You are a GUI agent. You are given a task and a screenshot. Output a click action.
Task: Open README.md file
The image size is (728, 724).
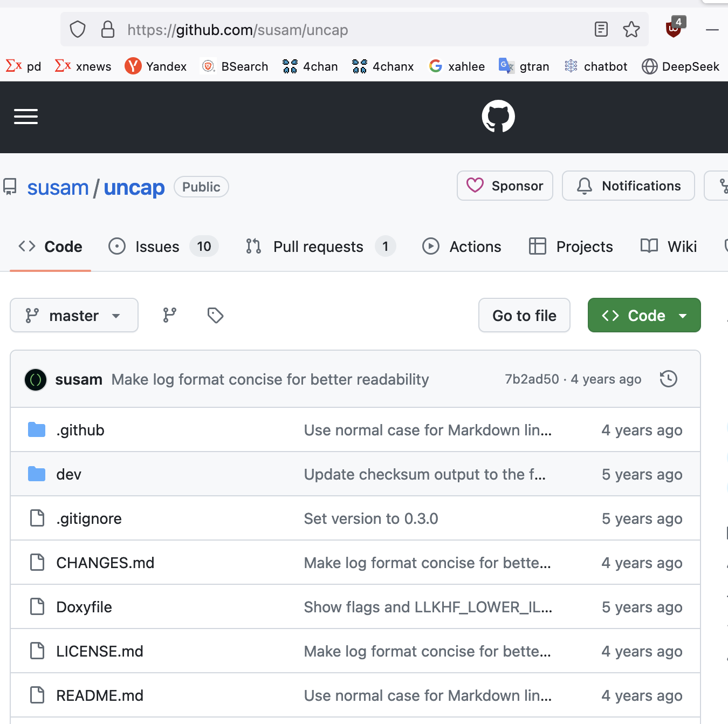tap(100, 695)
